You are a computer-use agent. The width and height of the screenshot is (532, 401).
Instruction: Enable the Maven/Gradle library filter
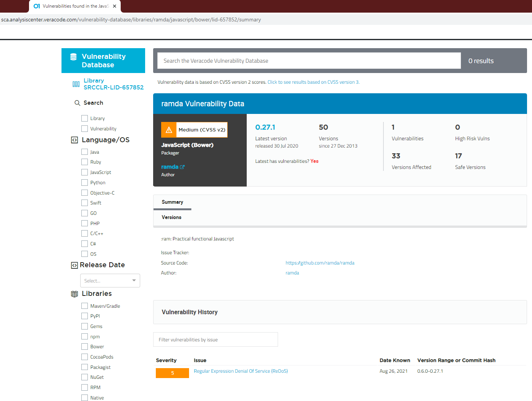(x=85, y=306)
